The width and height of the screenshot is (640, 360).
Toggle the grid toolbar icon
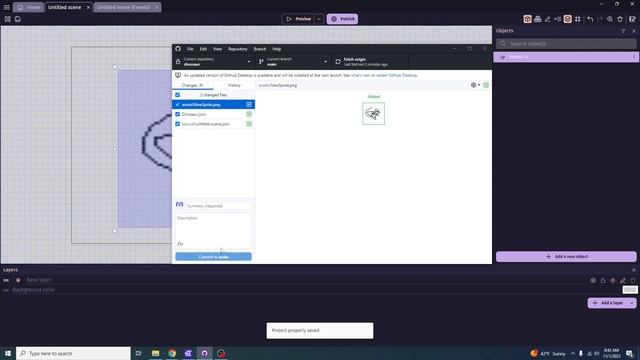(578, 19)
